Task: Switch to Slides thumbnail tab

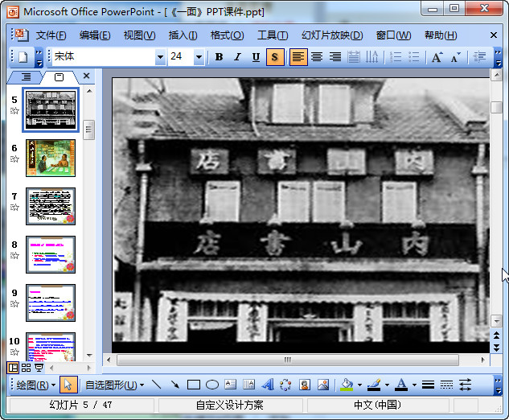Action: [x=59, y=77]
